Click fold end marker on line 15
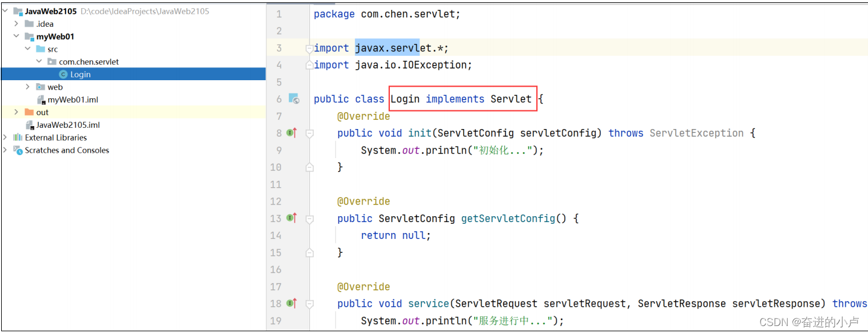This screenshot has width=868, height=333. coord(310,253)
